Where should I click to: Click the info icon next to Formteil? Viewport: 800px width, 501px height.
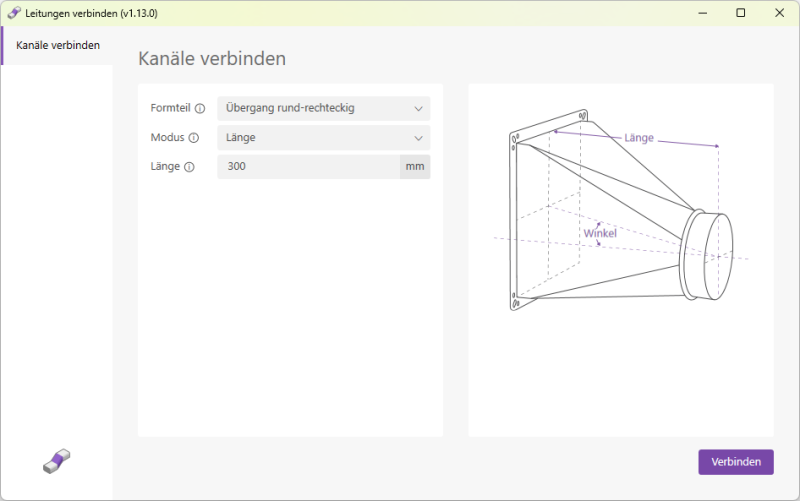(x=200, y=109)
